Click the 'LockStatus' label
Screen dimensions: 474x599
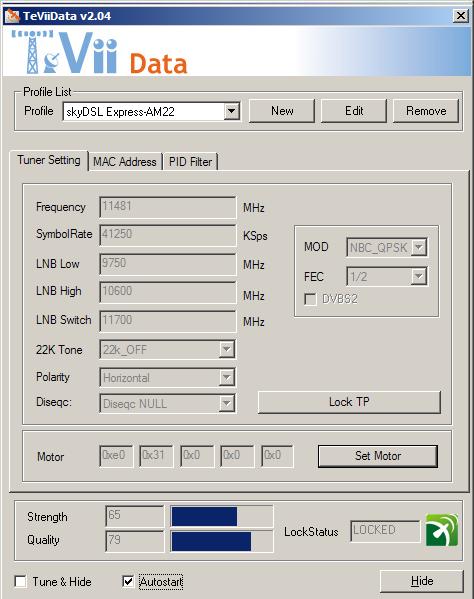[x=311, y=532]
